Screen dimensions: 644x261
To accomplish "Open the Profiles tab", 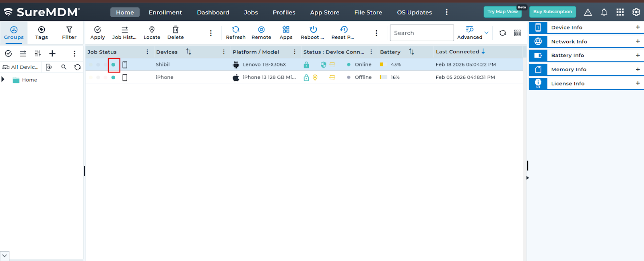I will point(284,12).
